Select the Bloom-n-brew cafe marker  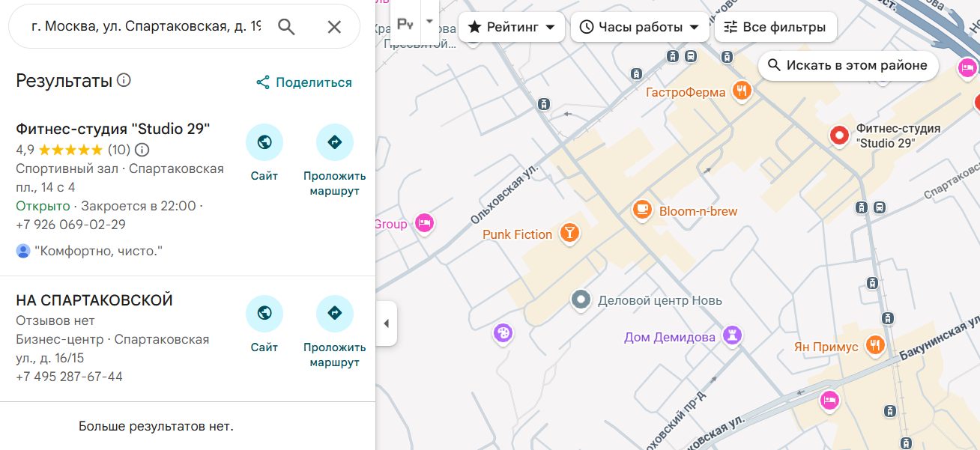click(641, 210)
